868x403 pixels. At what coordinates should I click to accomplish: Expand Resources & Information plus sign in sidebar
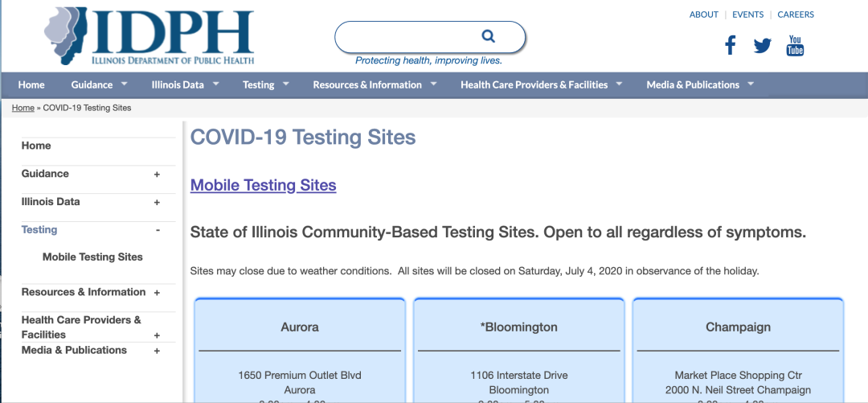coord(157,293)
